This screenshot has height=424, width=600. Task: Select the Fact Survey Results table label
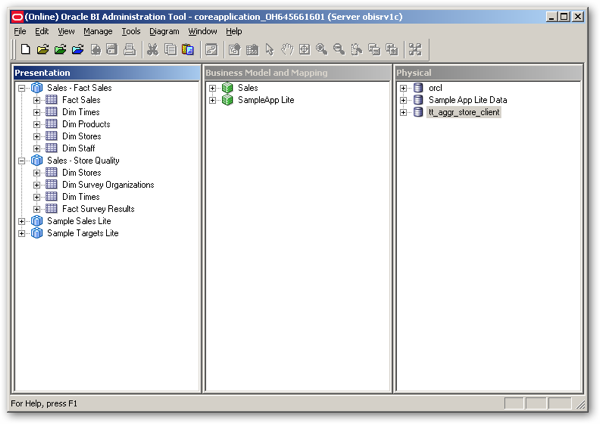tap(98, 209)
